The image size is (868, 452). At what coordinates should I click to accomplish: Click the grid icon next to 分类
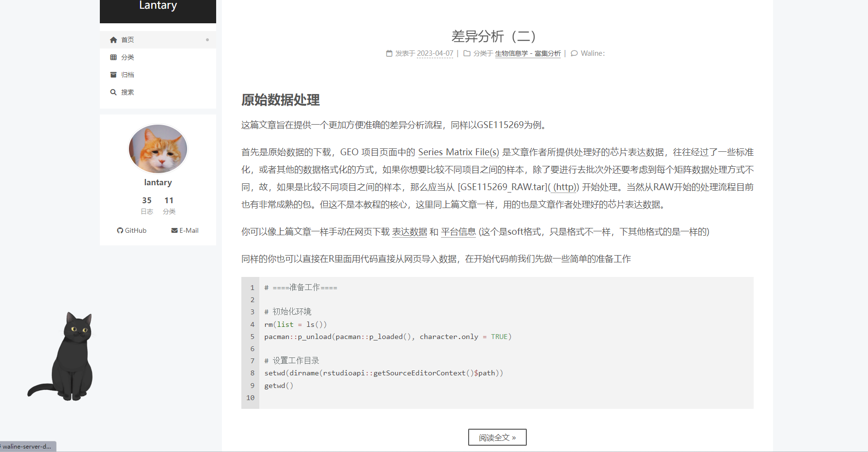point(113,57)
